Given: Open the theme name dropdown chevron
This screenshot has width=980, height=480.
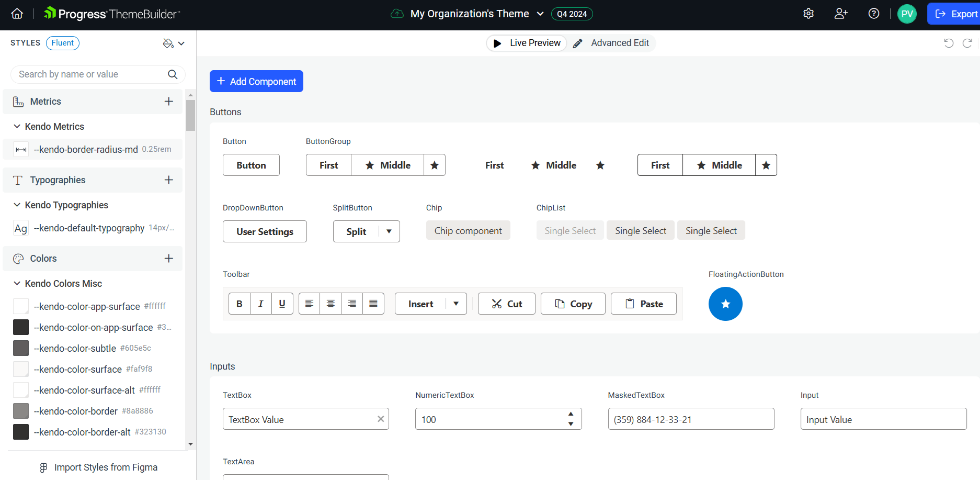Looking at the screenshot, I should pos(540,14).
